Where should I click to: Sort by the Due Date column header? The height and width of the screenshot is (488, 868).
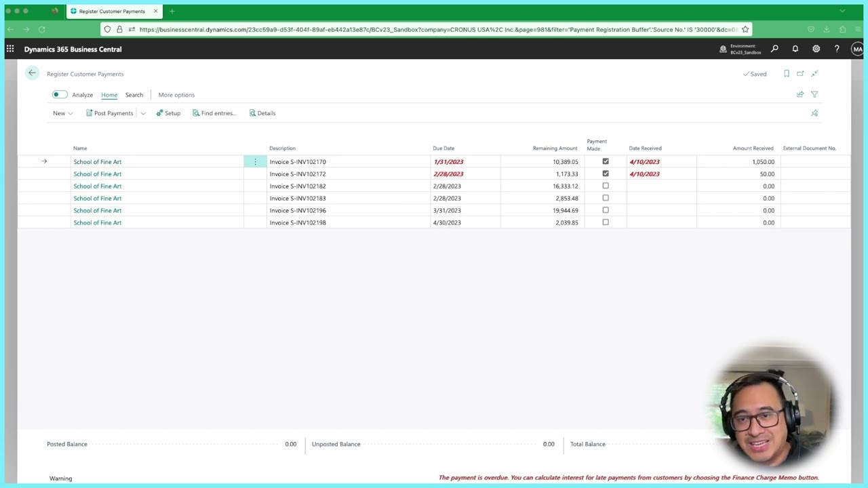[443, 148]
